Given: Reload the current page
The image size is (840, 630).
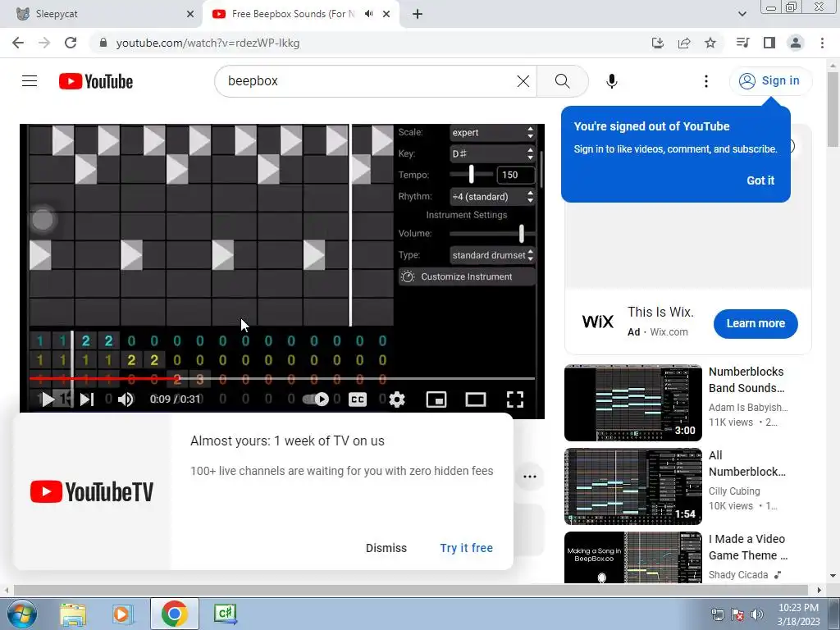Looking at the screenshot, I should 71,43.
